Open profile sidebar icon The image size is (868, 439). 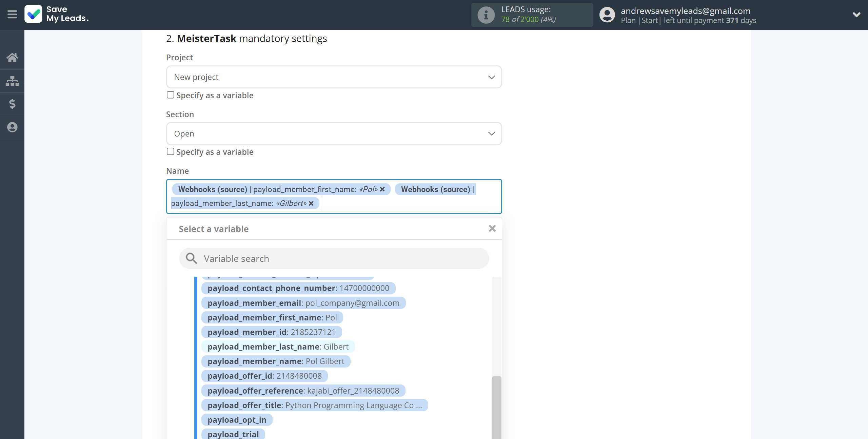pyautogui.click(x=12, y=127)
